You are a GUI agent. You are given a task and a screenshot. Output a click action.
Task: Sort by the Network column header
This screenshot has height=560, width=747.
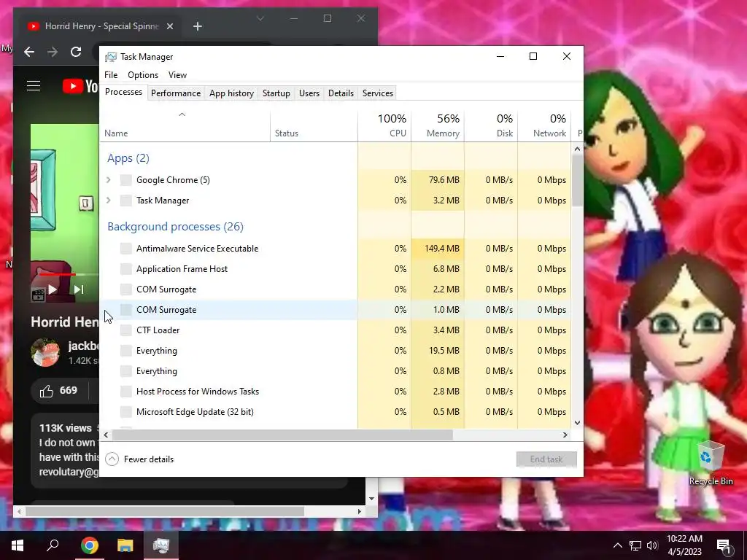pyautogui.click(x=544, y=126)
